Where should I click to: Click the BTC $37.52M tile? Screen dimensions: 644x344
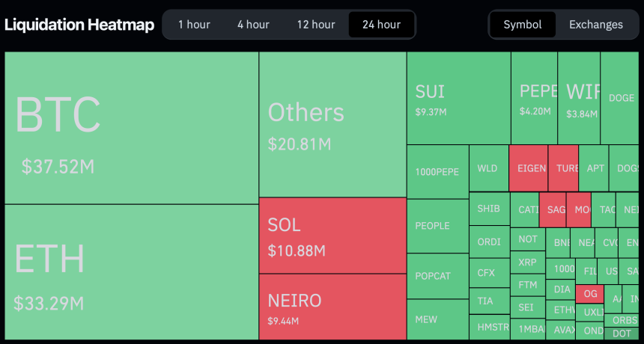(132, 128)
